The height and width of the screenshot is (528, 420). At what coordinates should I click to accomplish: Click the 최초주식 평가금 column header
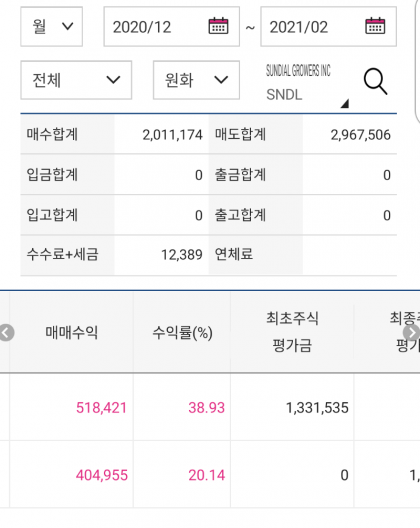pyautogui.click(x=292, y=332)
